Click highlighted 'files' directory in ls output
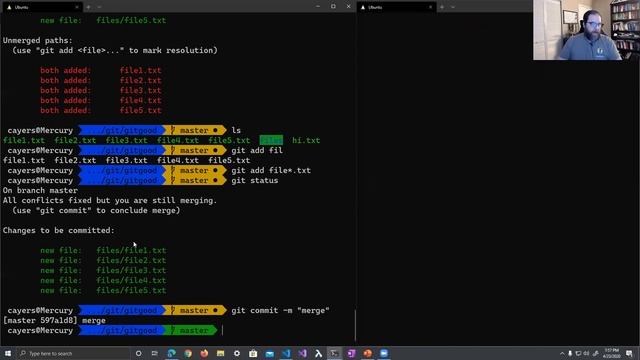Screen dimensions: 640x360 click(x=271, y=140)
